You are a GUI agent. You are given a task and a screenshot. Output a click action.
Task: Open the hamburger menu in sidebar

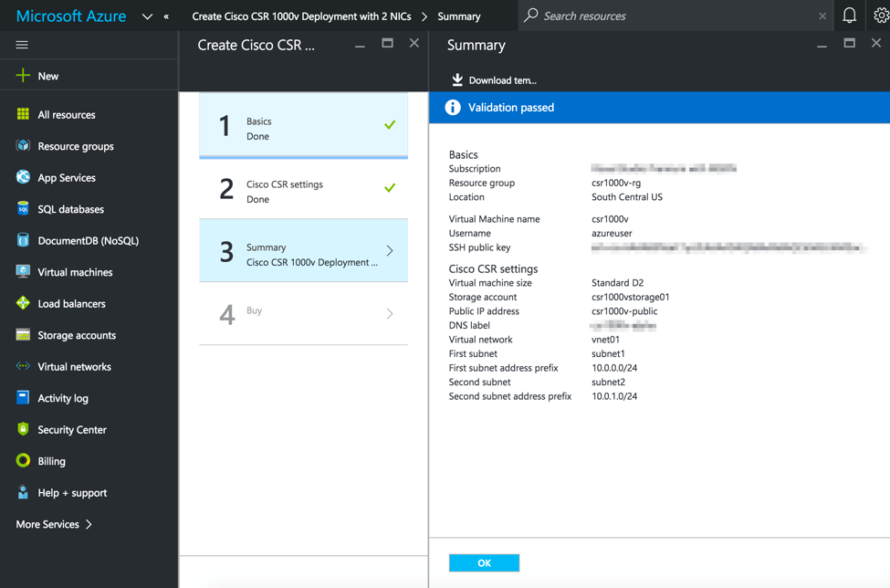(22, 45)
